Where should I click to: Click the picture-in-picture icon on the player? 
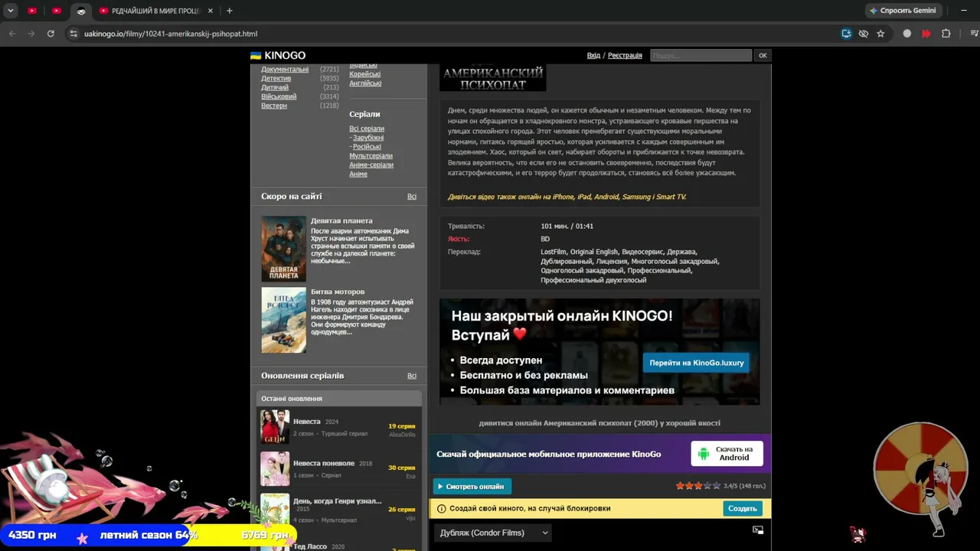click(x=758, y=530)
